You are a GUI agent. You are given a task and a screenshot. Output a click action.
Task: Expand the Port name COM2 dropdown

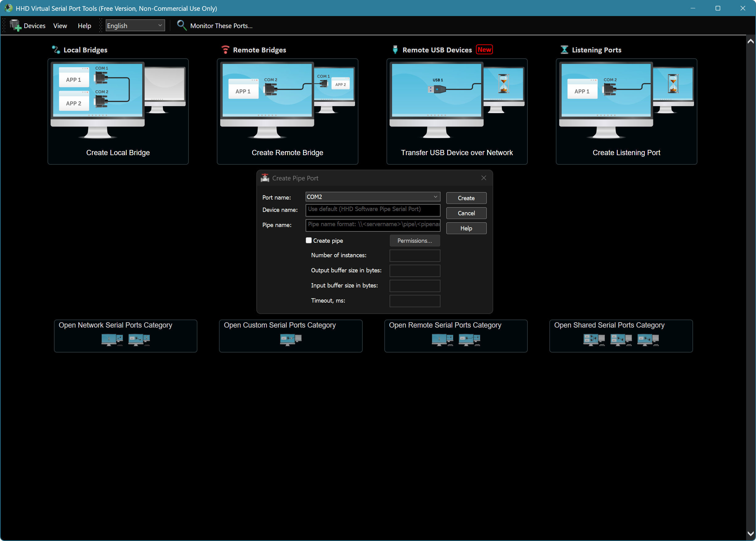435,197
